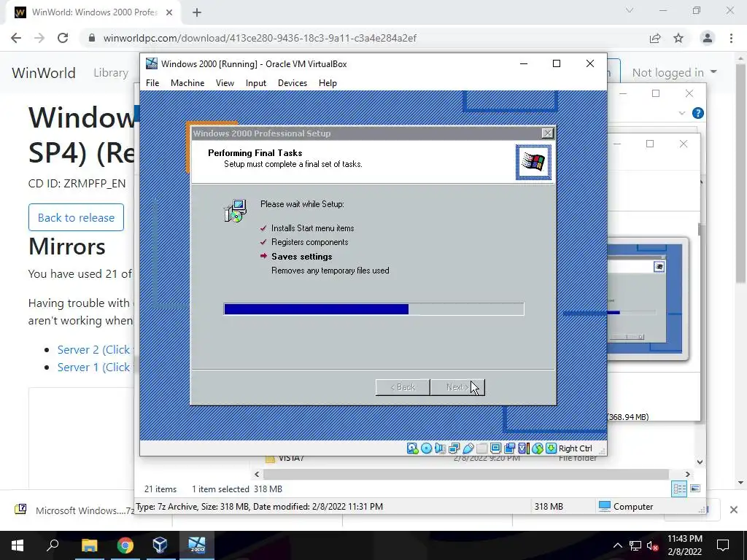Click the setup progress bar
This screenshot has height=560, width=747.
pos(374,309)
